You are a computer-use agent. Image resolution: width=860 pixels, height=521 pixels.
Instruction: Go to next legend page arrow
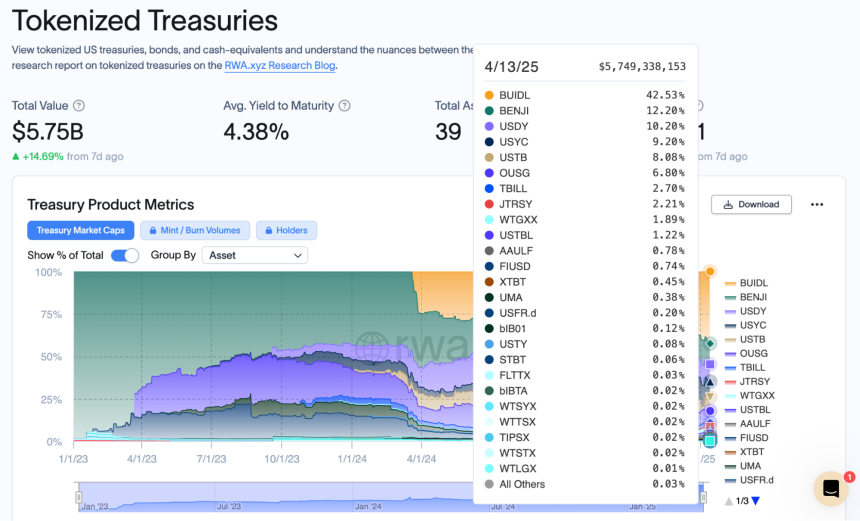coord(756,501)
